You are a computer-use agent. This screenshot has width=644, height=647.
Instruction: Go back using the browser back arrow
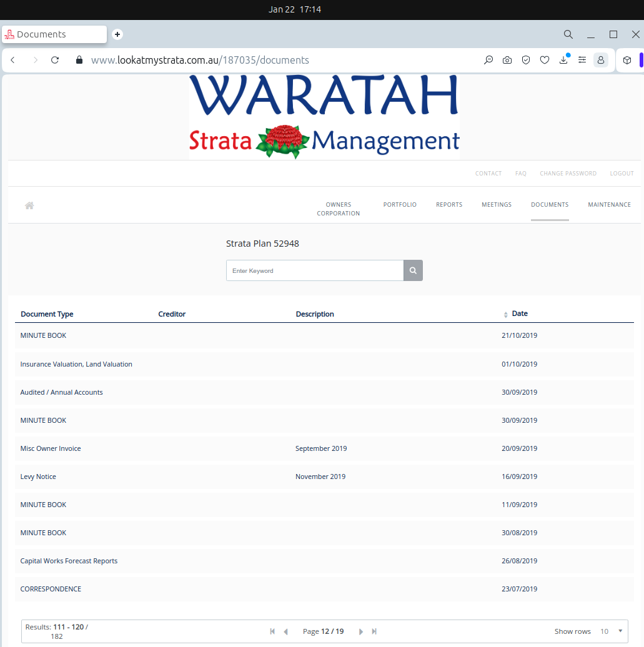pos(12,60)
